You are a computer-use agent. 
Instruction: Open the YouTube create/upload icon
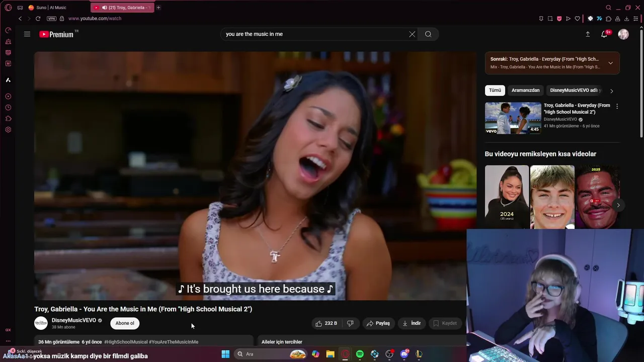pos(588,34)
